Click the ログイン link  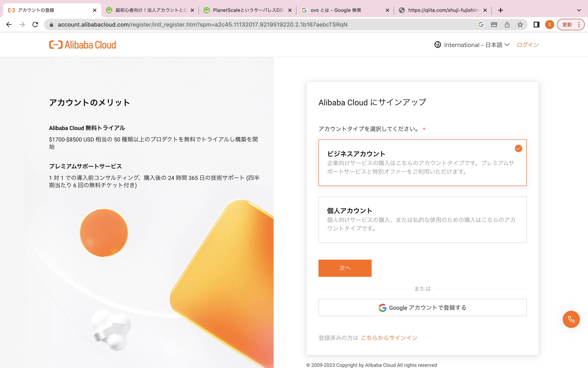tap(528, 45)
